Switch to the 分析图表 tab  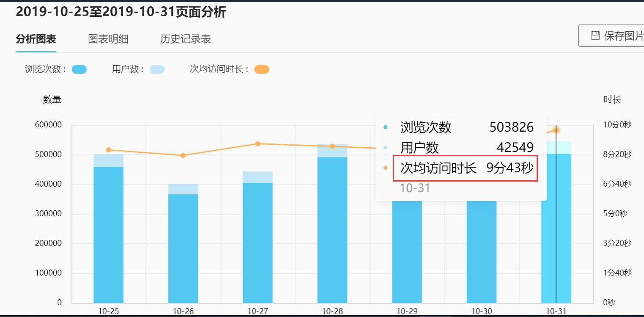click(x=36, y=39)
